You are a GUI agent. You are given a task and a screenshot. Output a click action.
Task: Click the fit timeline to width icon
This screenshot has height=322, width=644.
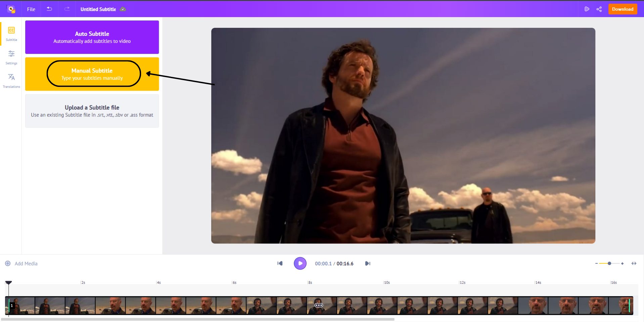634,264
